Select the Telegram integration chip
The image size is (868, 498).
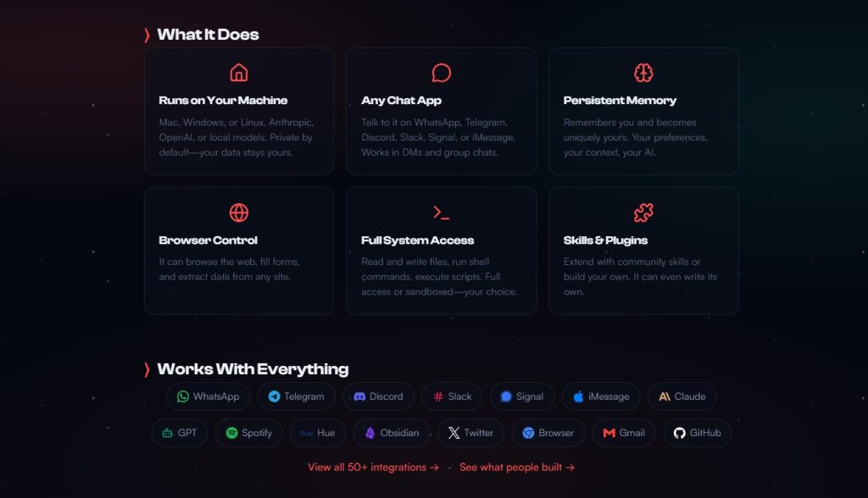point(297,396)
